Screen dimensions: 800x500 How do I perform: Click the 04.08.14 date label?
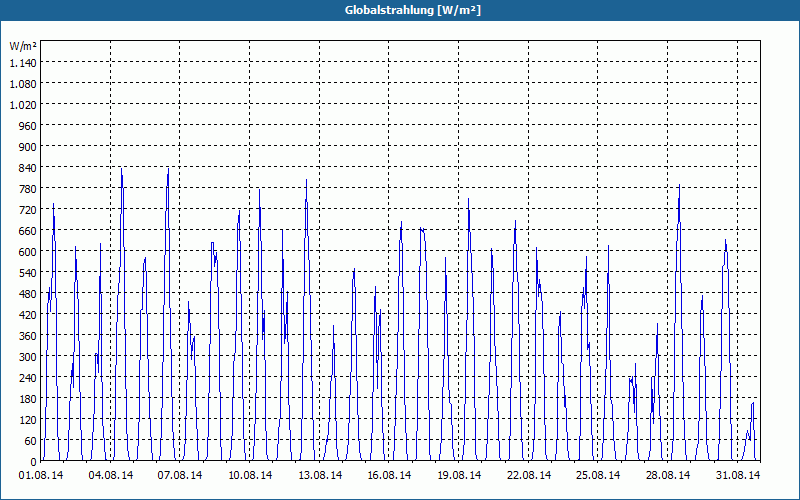pyautogui.click(x=111, y=475)
